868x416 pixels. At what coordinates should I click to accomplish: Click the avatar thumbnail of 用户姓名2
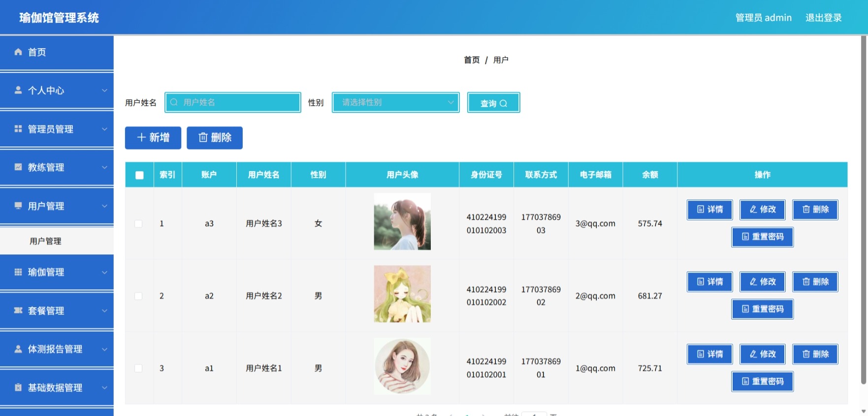coord(402,294)
